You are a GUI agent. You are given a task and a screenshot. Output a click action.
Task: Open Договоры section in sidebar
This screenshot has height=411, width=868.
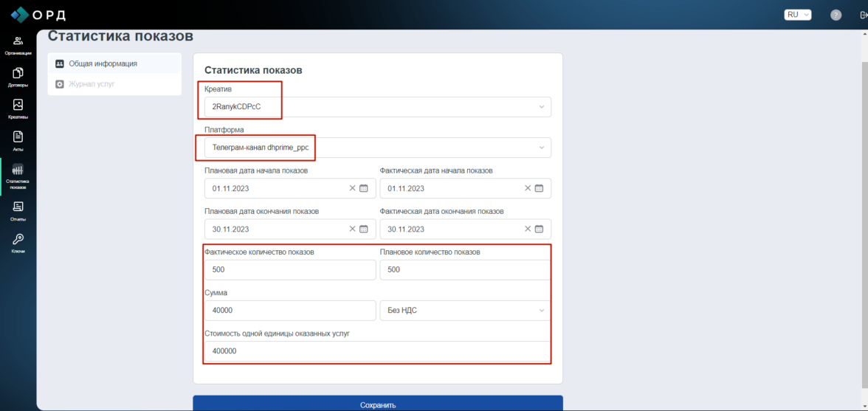tap(18, 77)
